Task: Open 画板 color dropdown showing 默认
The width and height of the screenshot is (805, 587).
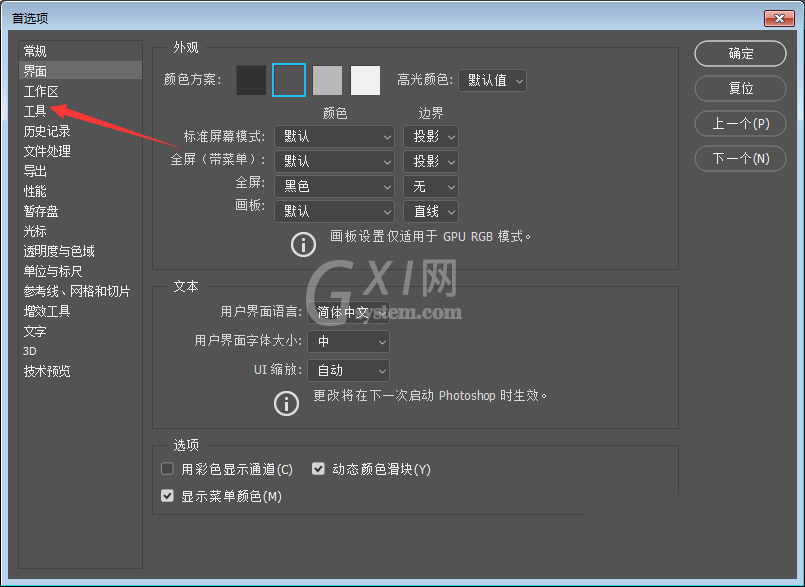Action: [334, 211]
